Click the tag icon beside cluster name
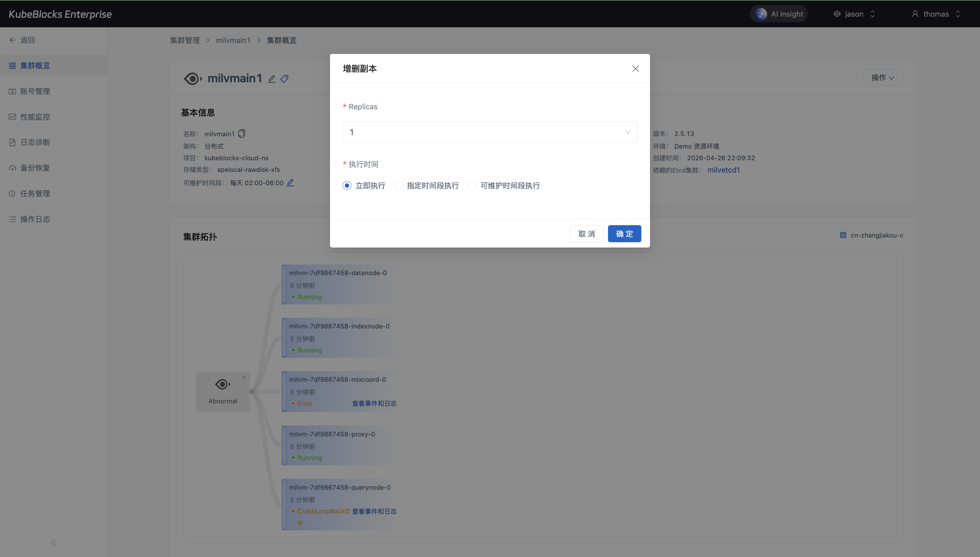 tap(284, 79)
